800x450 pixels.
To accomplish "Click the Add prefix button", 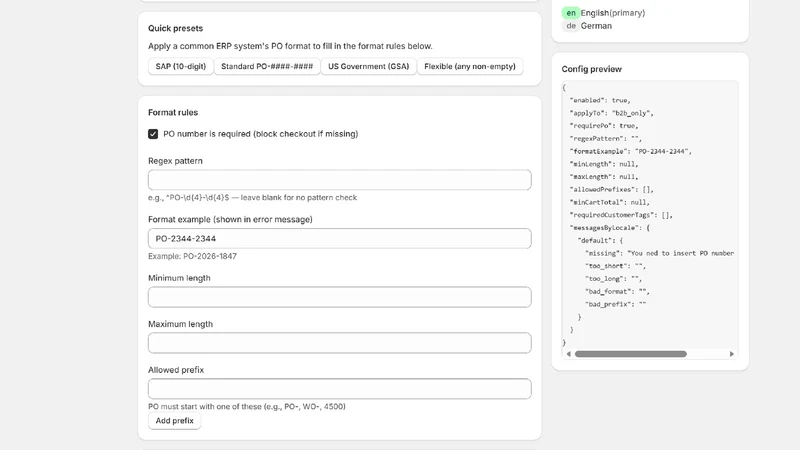I will (174, 421).
